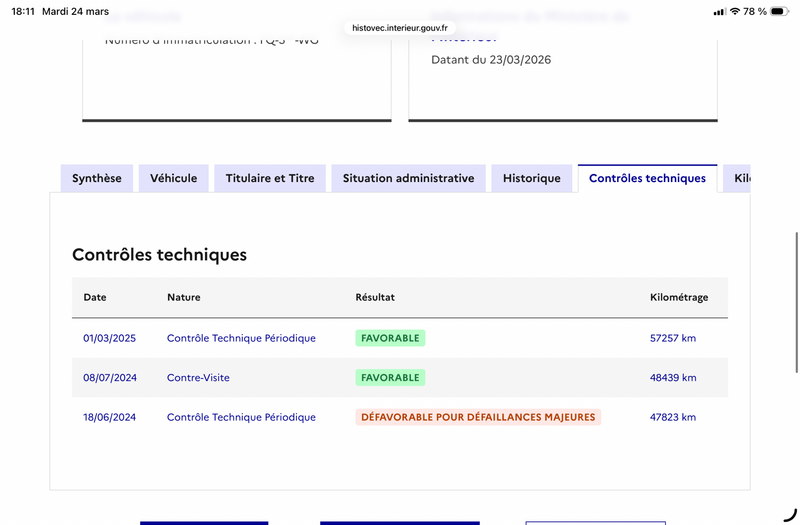Click the Résultat column header

(375, 297)
